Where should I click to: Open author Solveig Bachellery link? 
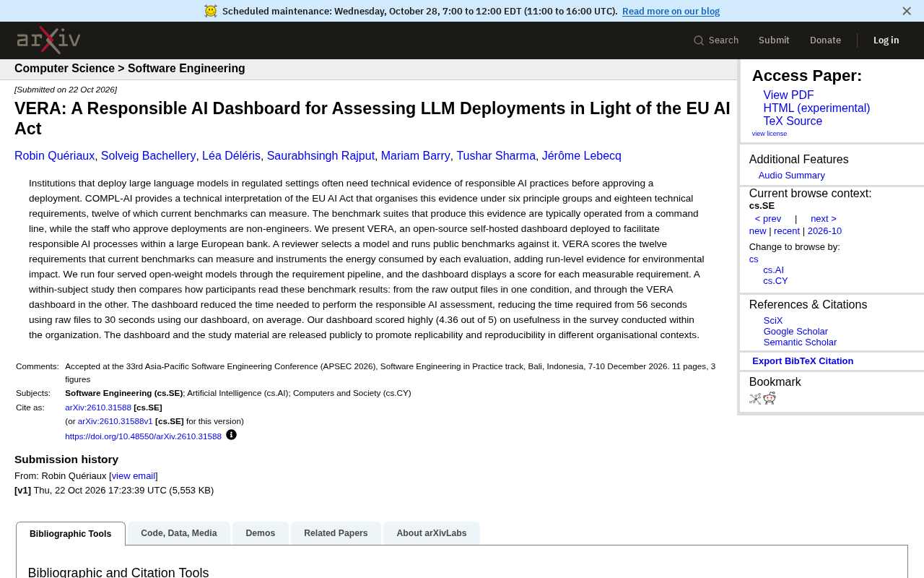(x=149, y=156)
